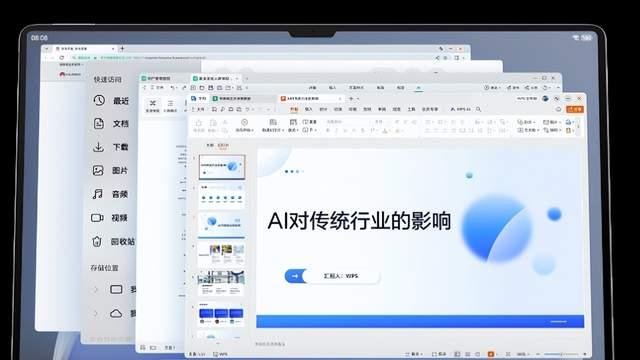
Task: Select the monitor device icon under 存储位置
Action: (x=116, y=289)
